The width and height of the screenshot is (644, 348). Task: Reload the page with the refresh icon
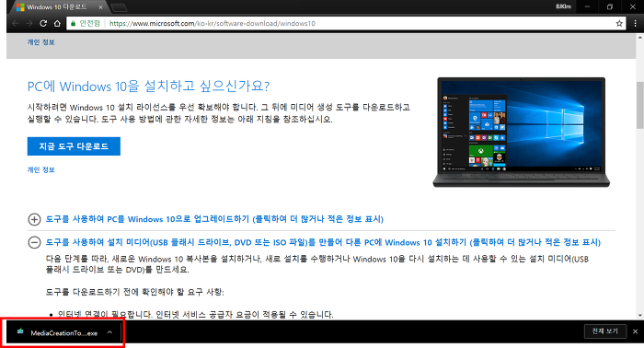43,23
